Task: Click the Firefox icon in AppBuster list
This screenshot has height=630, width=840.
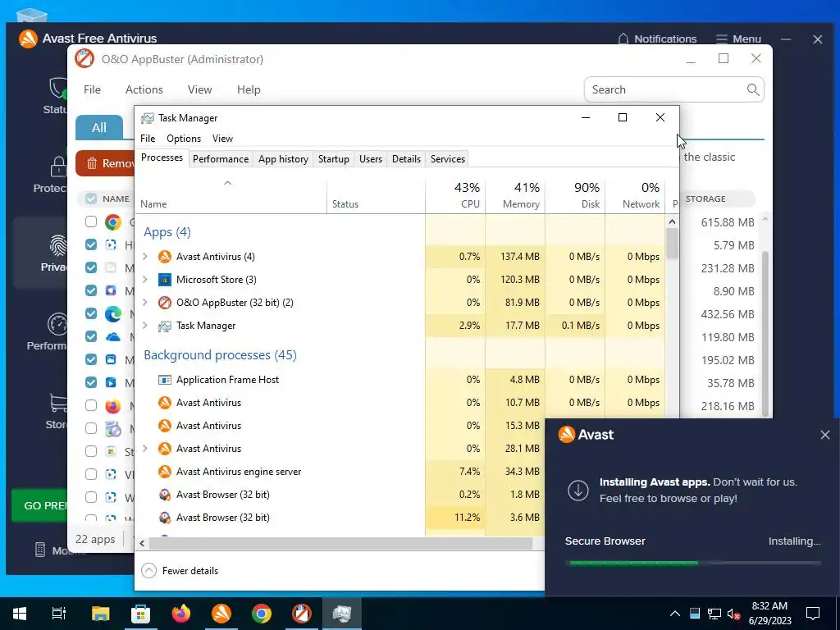Action: [112, 406]
